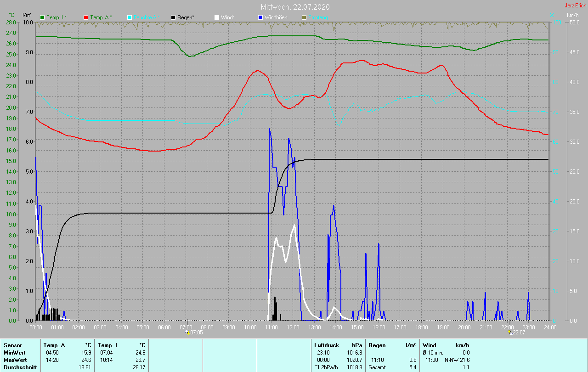Image resolution: width=588 pixels, height=372 pixels.
Task: Click the blue Windböen legend swatch
Action: (x=260, y=17)
